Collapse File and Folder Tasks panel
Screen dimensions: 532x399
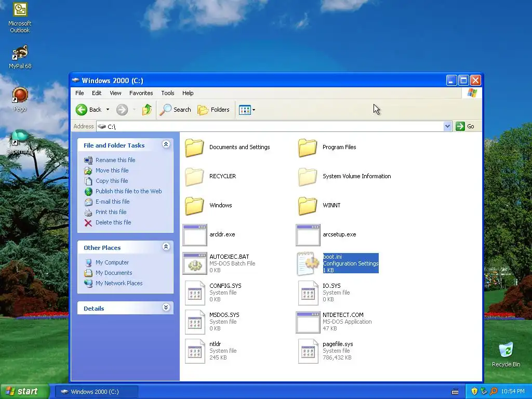tap(166, 144)
